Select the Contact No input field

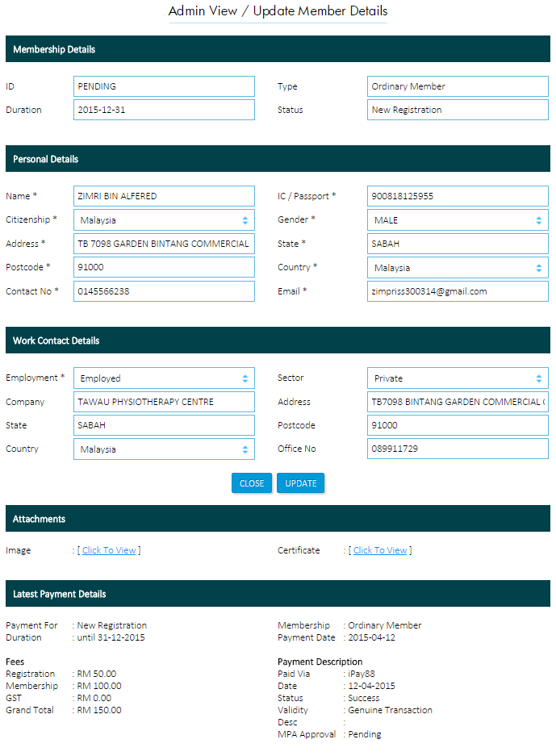164,291
